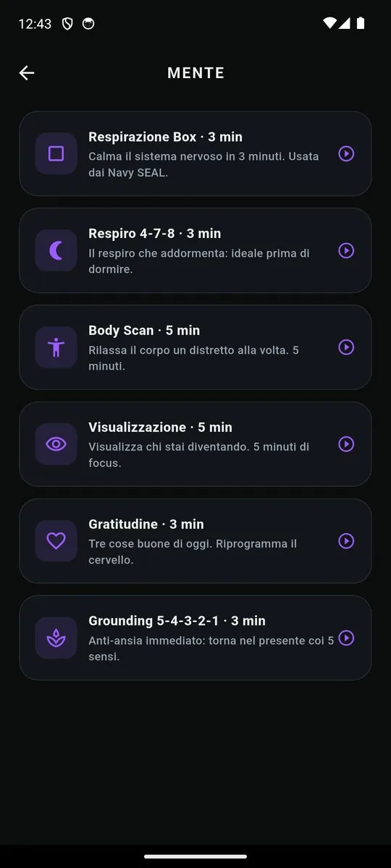Tap the MENTE page title
Screen dimensions: 391x868
coord(195,73)
